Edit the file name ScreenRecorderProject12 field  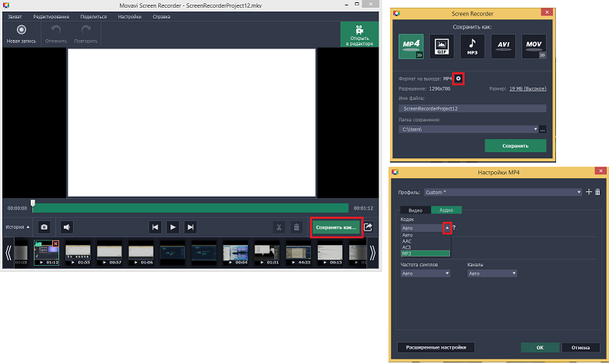(472, 108)
